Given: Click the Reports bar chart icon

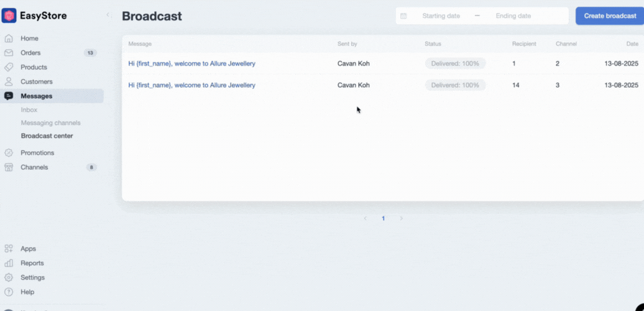Looking at the screenshot, I should click(x=9, y=263).
